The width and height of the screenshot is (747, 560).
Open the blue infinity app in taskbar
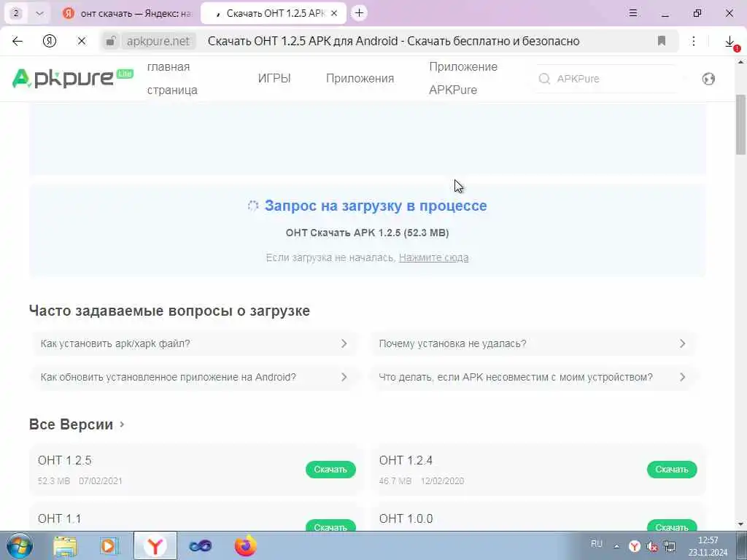click(x=200, y=546)
